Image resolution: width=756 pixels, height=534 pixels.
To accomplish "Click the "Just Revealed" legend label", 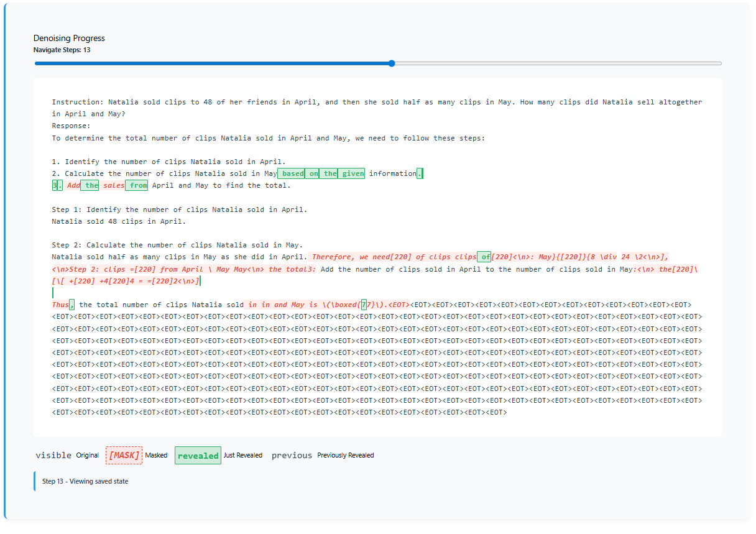I will [243, 455].
